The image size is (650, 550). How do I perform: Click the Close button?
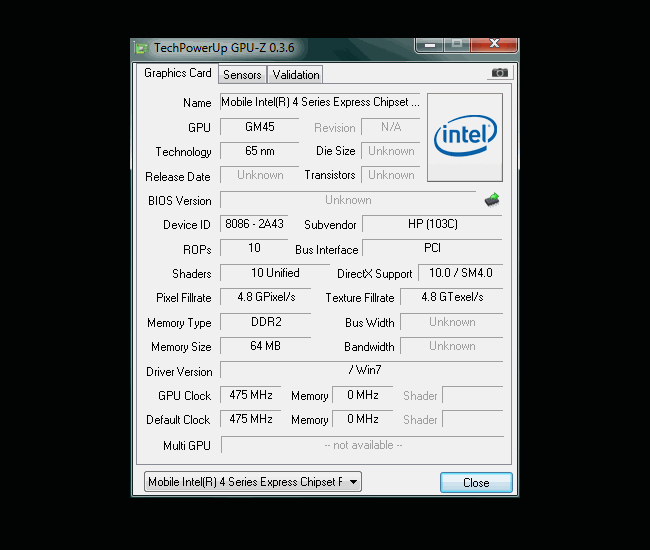point(476,483)
